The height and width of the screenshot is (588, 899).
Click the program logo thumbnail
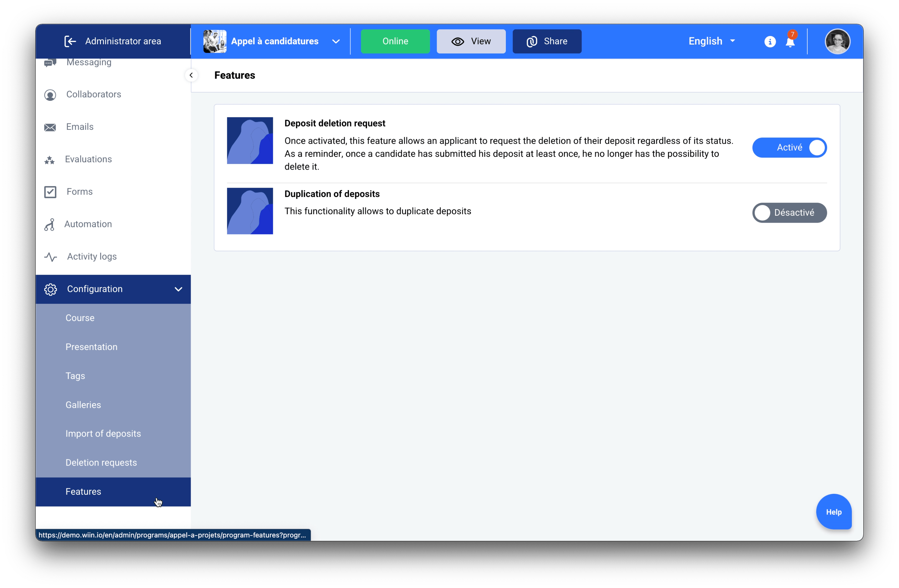click(x=215, y=41)
